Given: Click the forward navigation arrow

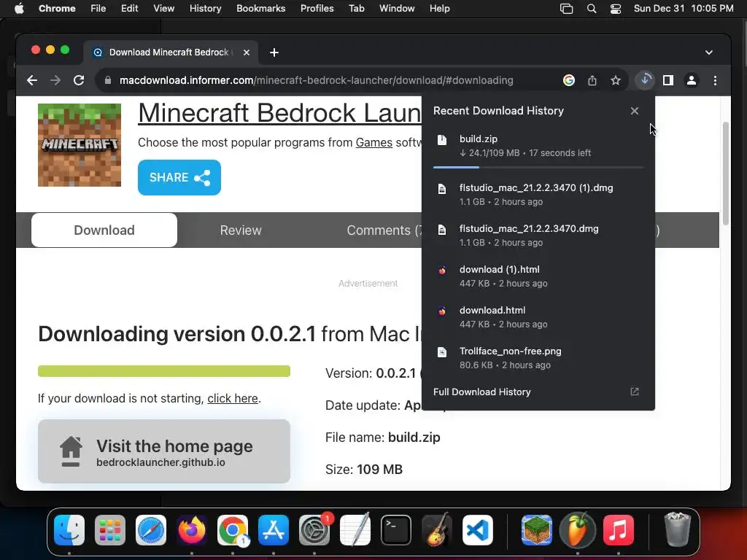Looking at the screenshot, I should tap(55, 80).
